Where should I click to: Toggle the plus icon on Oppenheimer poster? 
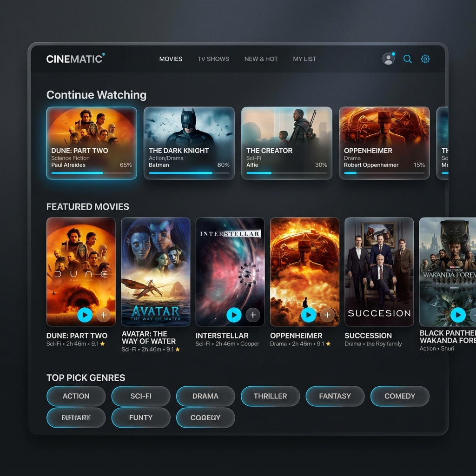327,315
